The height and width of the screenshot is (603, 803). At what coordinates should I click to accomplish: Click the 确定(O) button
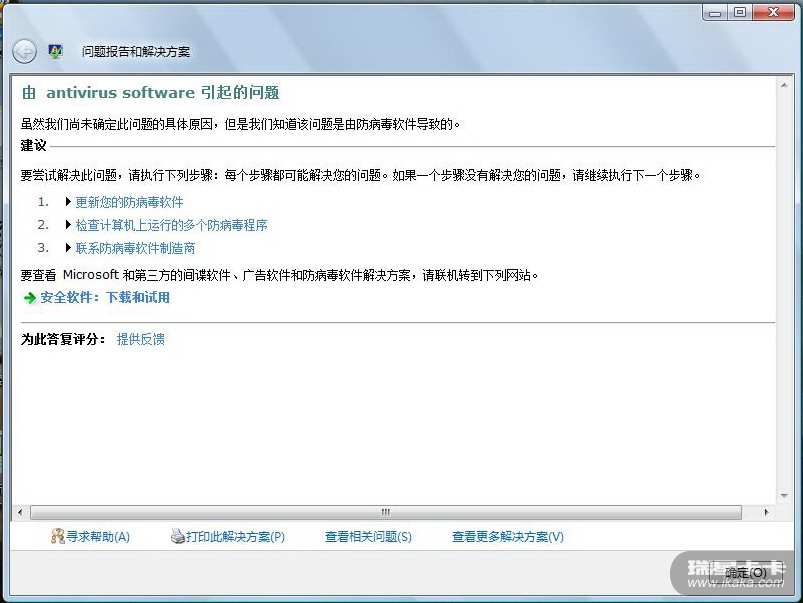(x=746, y=573)
